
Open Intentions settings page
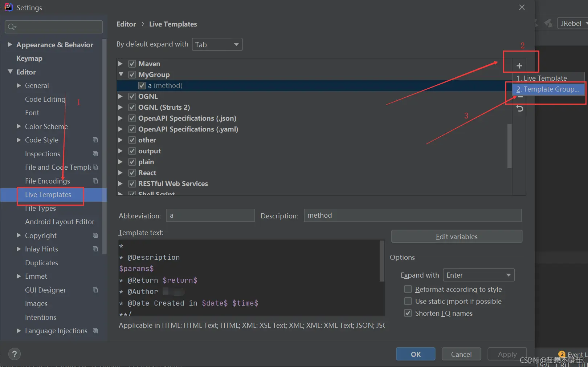tap(41, 317)
